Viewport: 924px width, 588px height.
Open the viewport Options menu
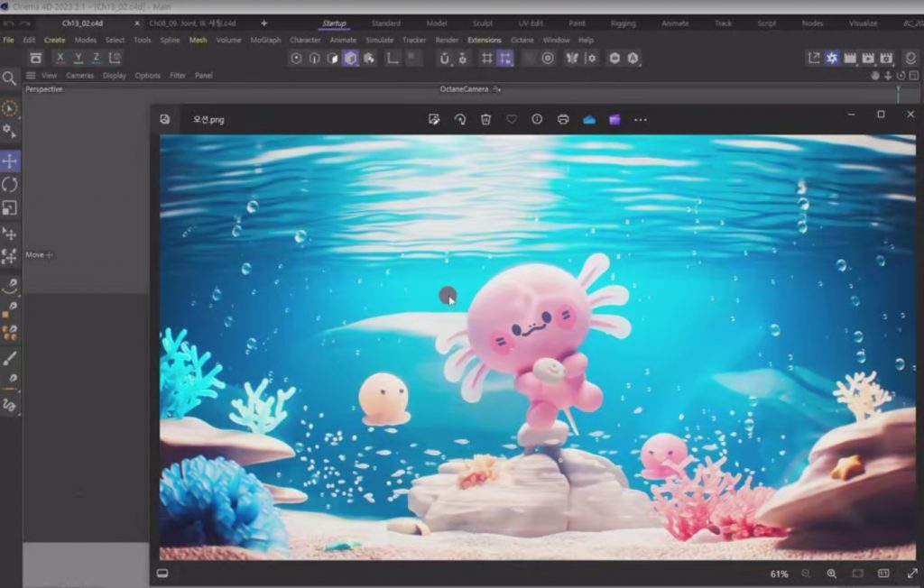[x=147, y=76]
